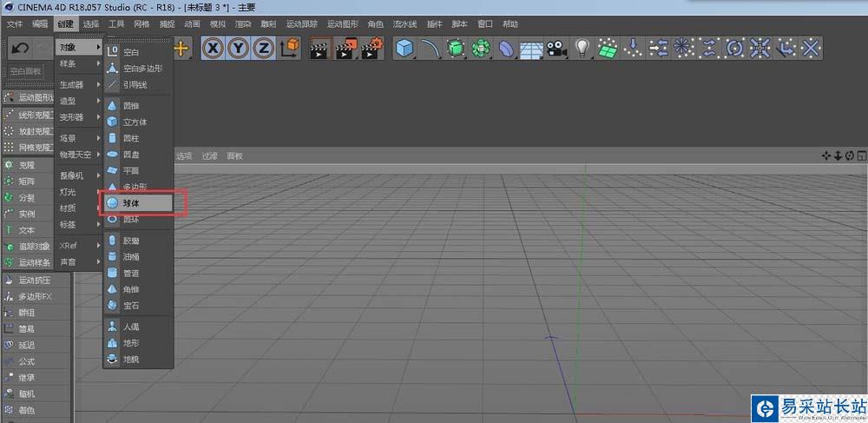Click the 矩阵 matrix button

tap(28, 181)
